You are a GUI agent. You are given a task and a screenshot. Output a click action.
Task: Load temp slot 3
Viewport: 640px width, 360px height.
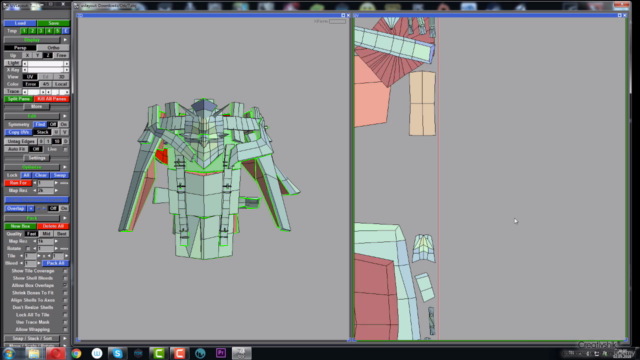click(40, 31)
